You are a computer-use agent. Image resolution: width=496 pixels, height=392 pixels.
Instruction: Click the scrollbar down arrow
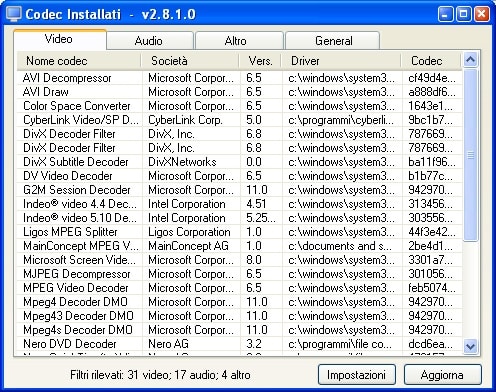[x=470, y=346]
